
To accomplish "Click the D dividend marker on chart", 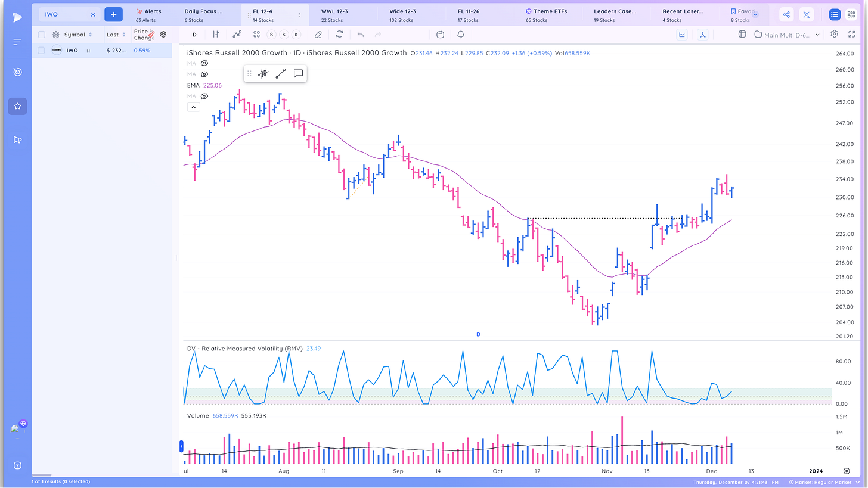I will pyautogui.click(x=478, y=335).
